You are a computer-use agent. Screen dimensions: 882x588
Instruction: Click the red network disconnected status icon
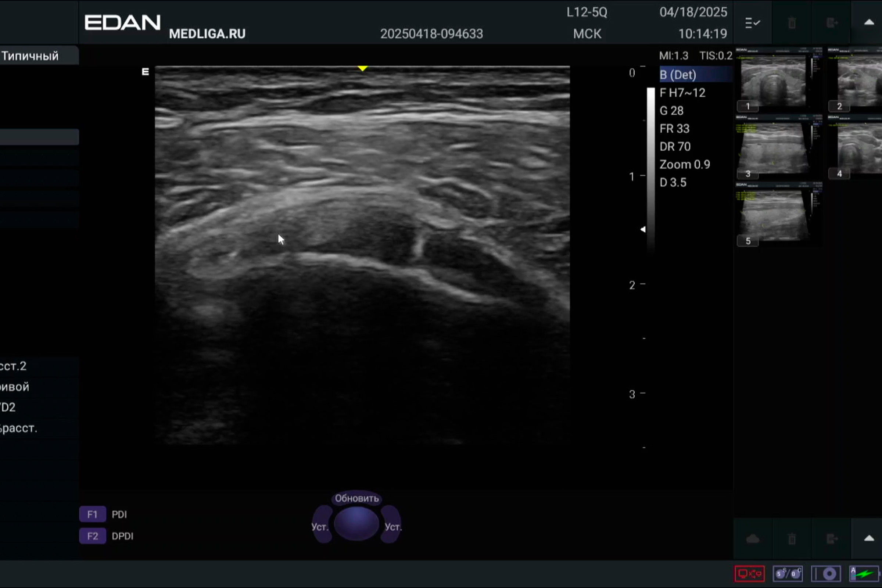[749, 573]
